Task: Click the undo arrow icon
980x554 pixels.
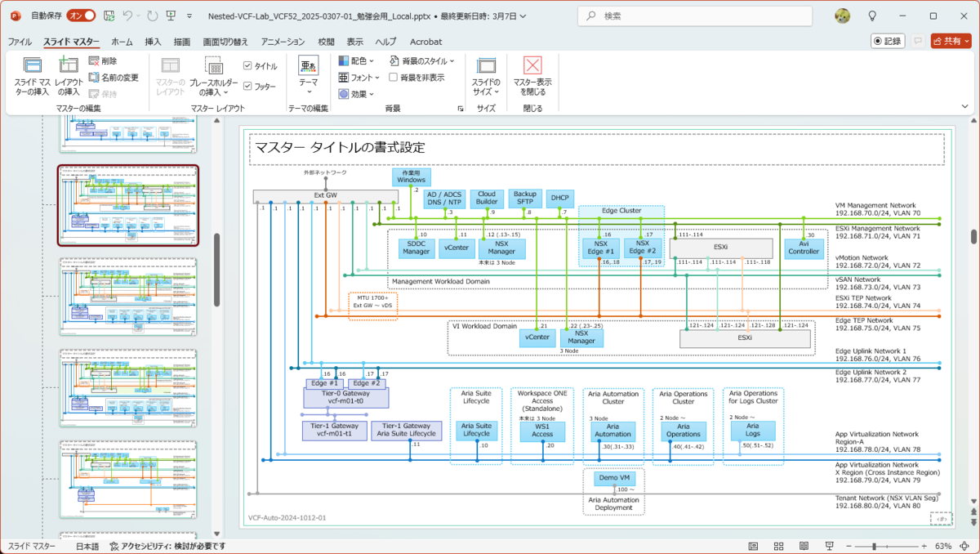Action: click(128, 16)
